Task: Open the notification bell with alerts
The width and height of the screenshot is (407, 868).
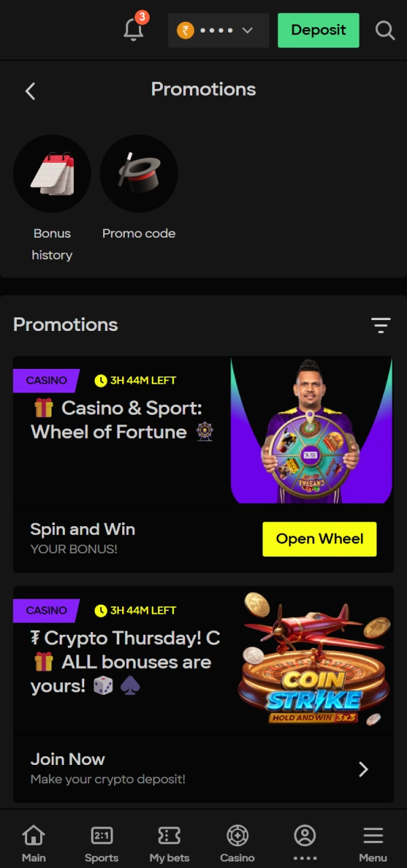Action: pos(134,30)
